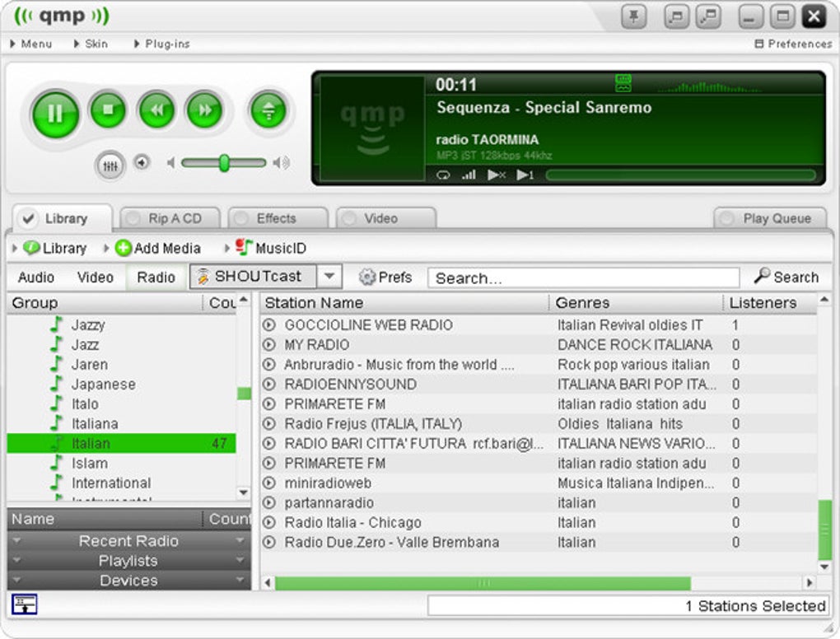Viewport: 840px width, 639px height.
Task: Switch to the Library tab
Action: pos(62,218)
